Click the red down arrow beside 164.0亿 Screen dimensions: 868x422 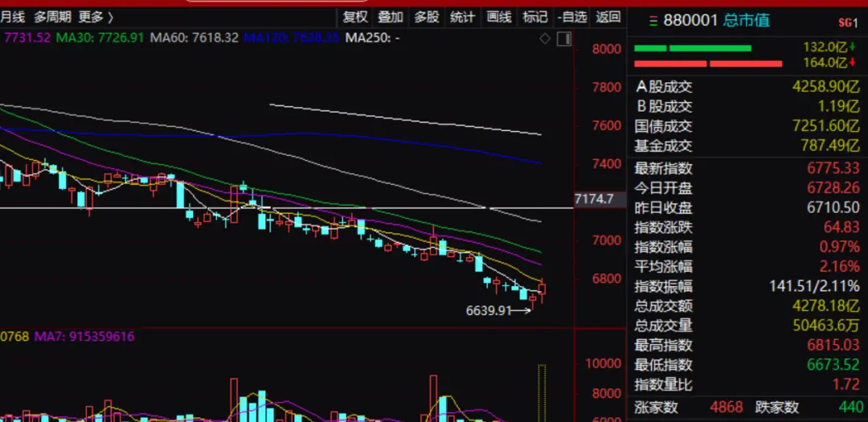pos(853,64)
